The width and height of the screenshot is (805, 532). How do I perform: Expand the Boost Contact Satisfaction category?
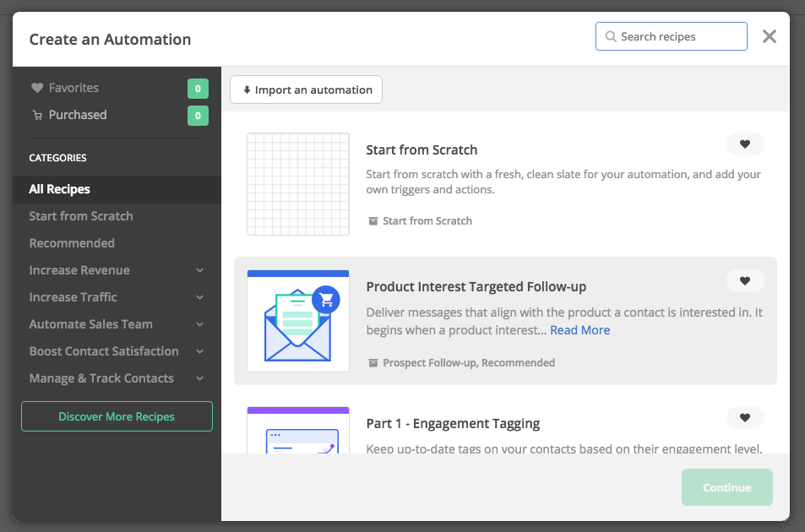[x=200, y=351]
